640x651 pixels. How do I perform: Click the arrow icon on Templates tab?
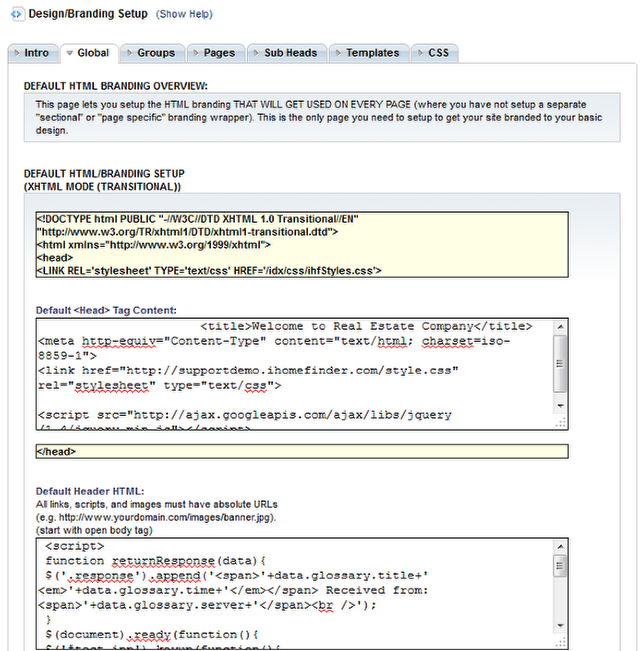338,53
